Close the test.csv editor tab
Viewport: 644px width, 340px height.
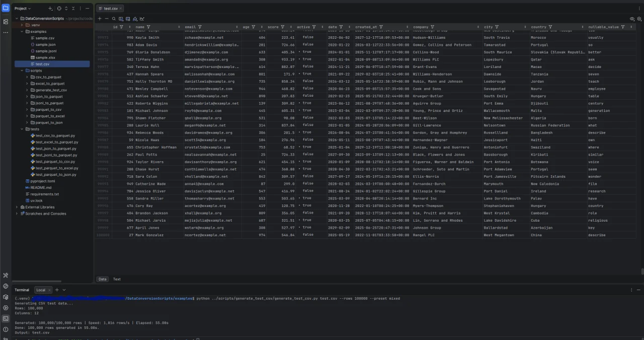tap(121, 9)
